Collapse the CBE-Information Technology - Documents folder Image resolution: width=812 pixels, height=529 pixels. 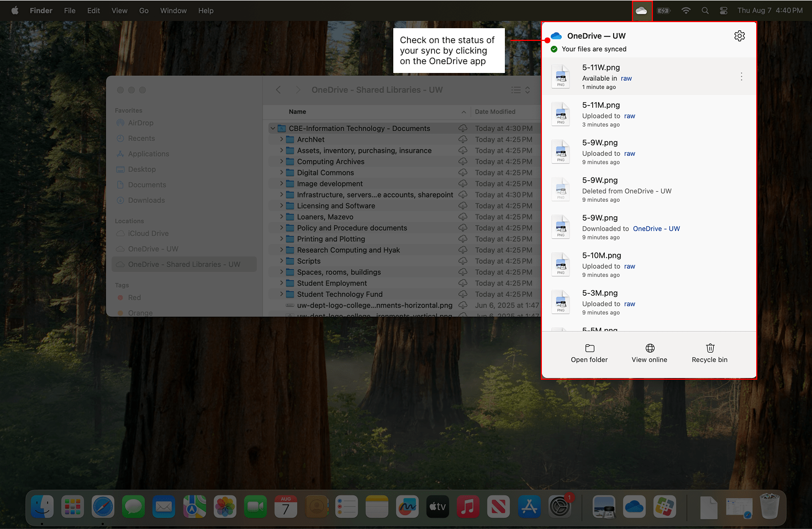tap(272, 128)
